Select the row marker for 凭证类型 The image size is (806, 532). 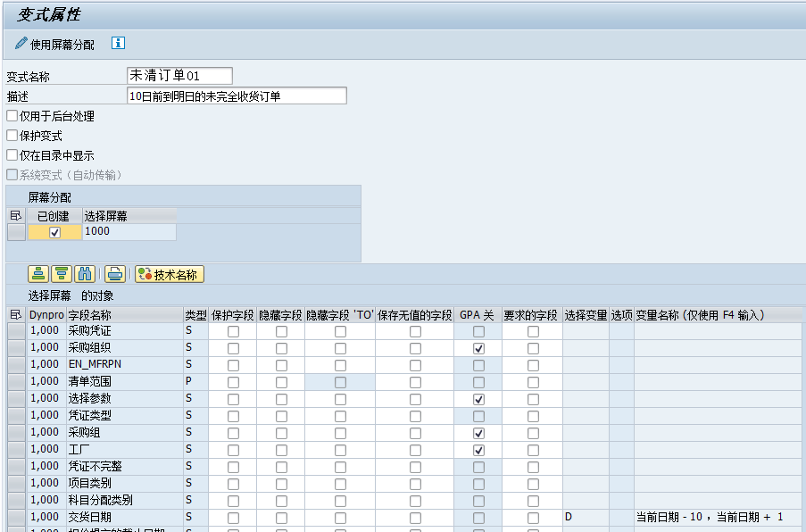coord(16,416)
